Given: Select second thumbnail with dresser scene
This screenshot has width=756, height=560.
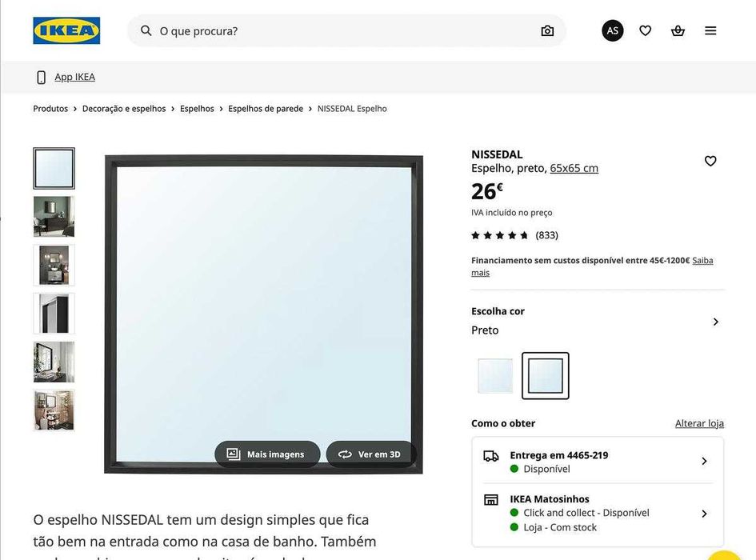Looking at the screenshot, I should (x=54, y=217).
